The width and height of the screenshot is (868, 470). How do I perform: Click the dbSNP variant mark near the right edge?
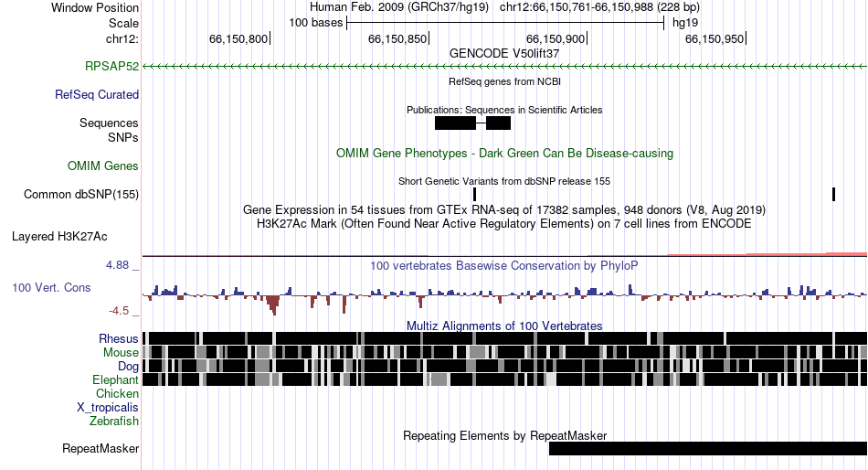(x=833, y=195)
